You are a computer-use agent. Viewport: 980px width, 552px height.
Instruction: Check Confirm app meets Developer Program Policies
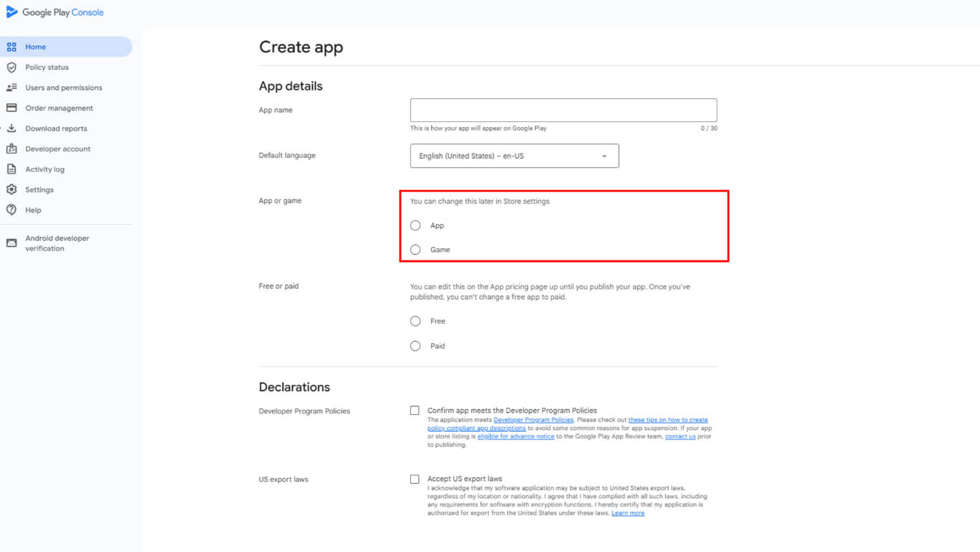point(415,411)
